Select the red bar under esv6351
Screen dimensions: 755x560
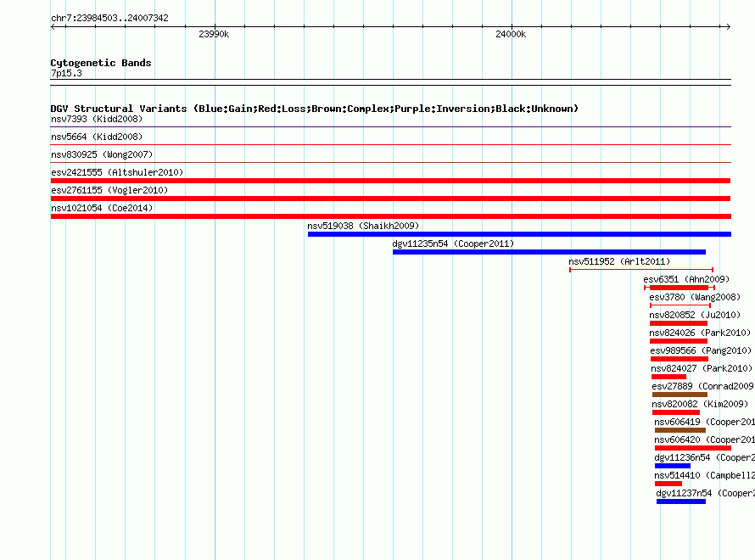coord(679,288)
